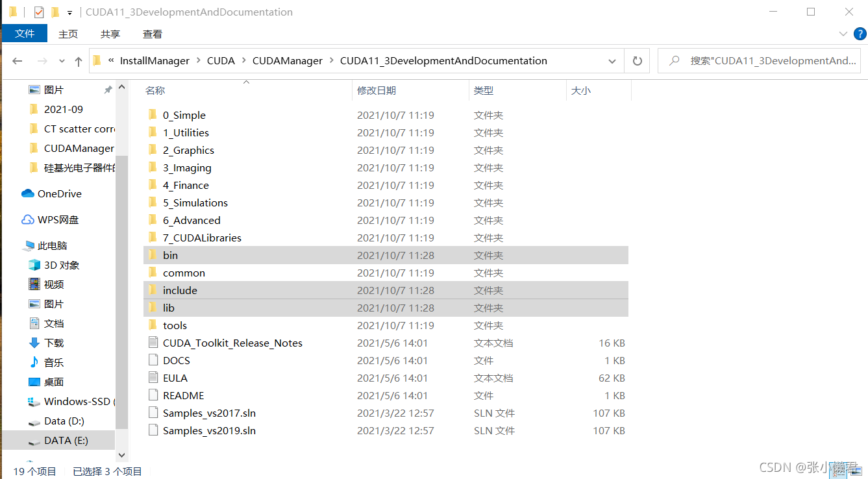Open DATA (E:) drive in sidebar
Viewport: 868px width, 479px height.
coord(58,440)
